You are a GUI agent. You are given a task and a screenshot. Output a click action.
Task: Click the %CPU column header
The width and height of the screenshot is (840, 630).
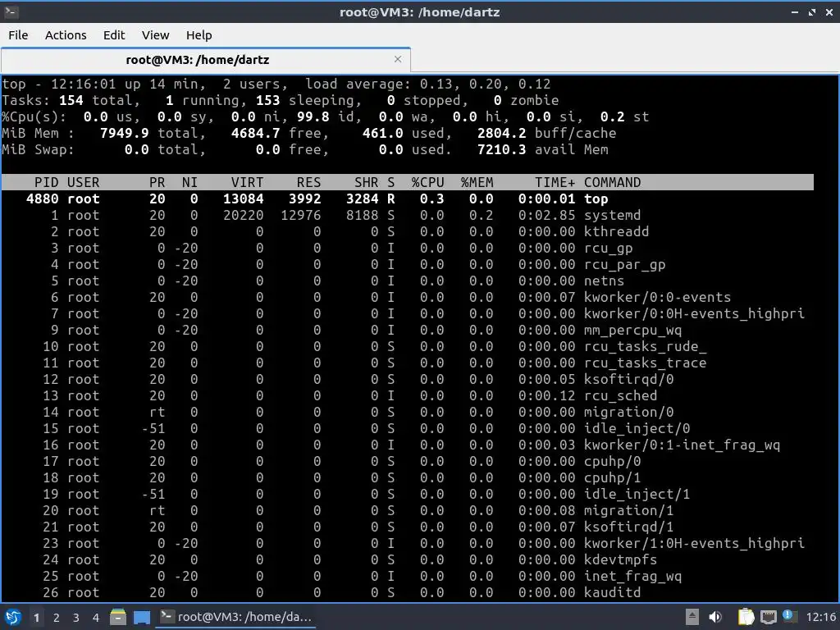pyautogui.click(x=427, y=183)
